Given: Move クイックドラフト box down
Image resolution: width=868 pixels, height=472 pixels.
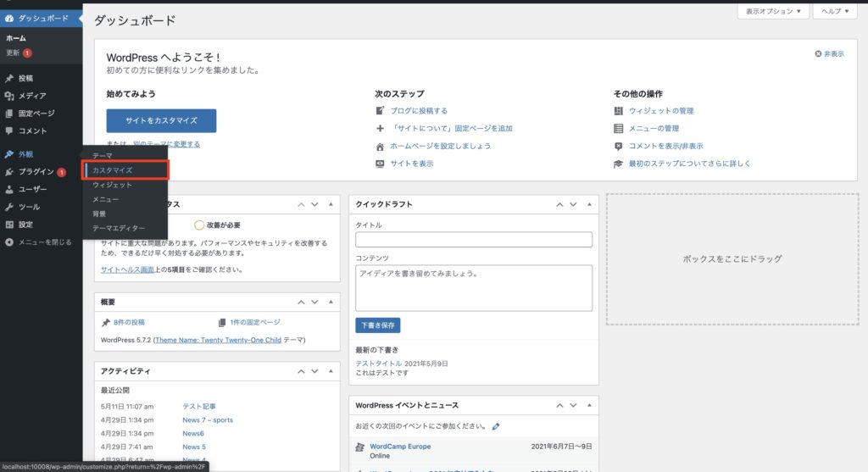Looking at the screenshot, I should (573, 204).
